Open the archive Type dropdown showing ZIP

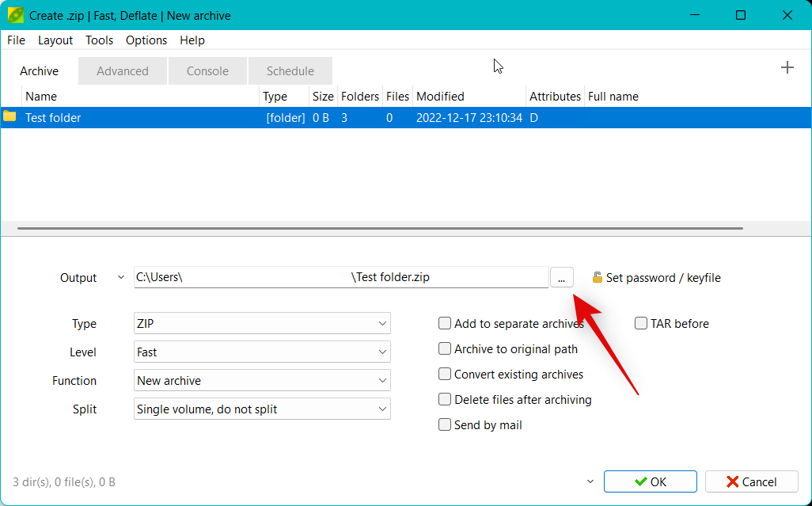[262, 324]
